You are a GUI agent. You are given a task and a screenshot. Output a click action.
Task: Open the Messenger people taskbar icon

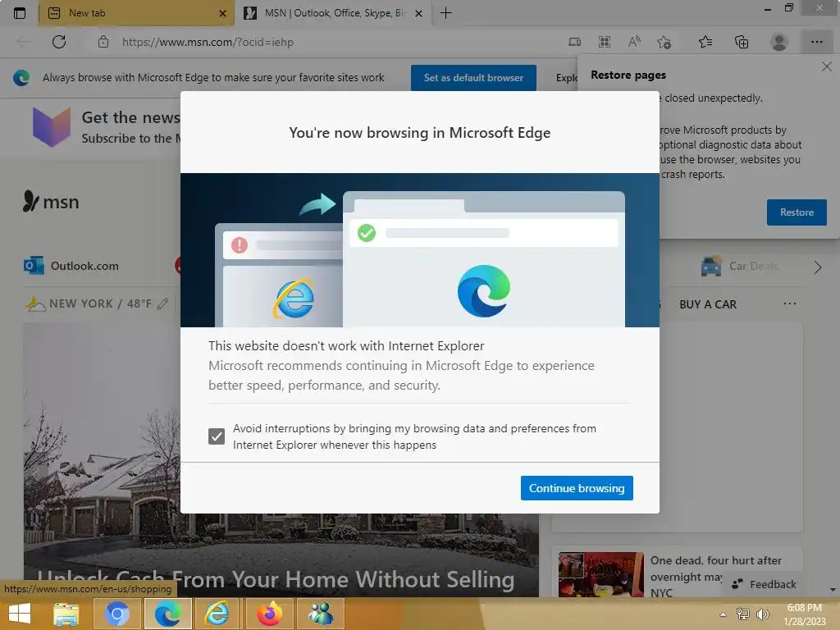[x=321, y=614]
